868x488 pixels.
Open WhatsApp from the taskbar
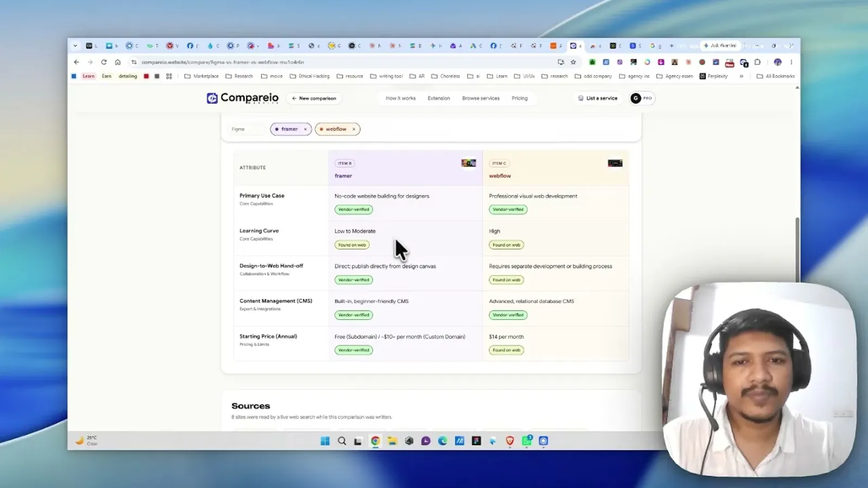527,441
